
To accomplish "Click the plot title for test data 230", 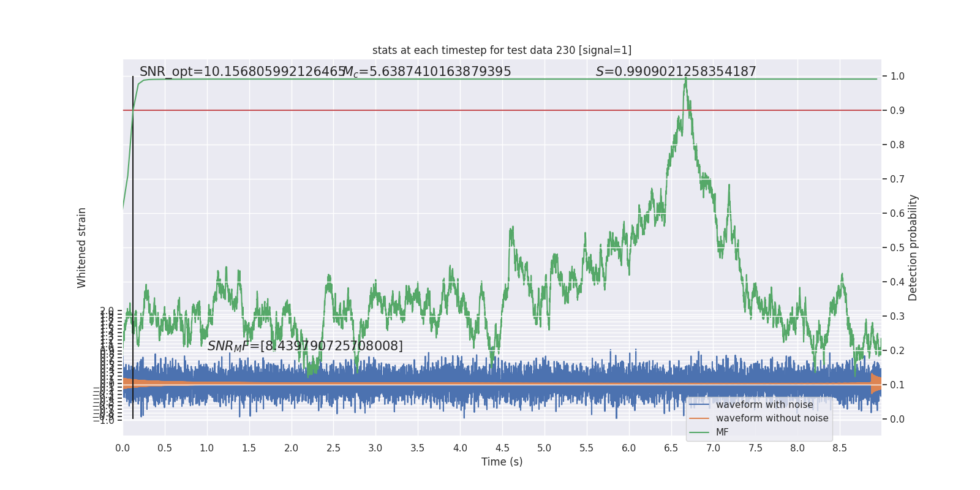I will [502, 50].
